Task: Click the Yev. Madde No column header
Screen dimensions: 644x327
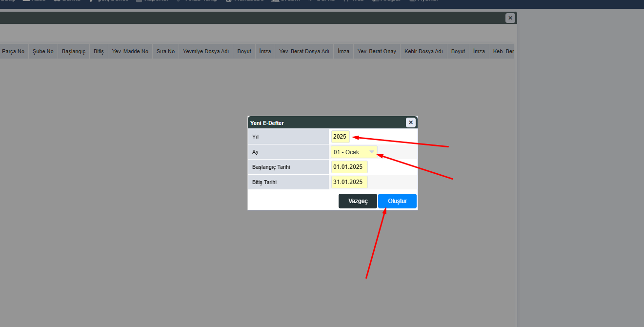Action: coord(130,51)
